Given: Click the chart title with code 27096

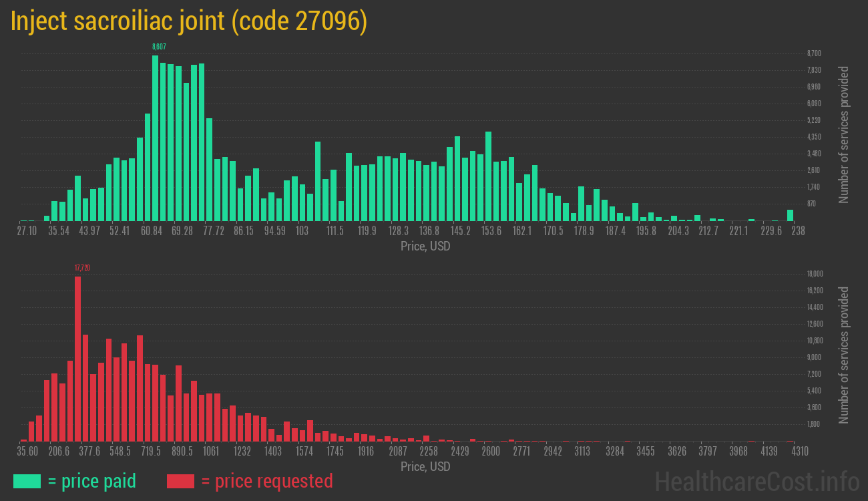Looking at the screenshot, I should coord(189,21).
